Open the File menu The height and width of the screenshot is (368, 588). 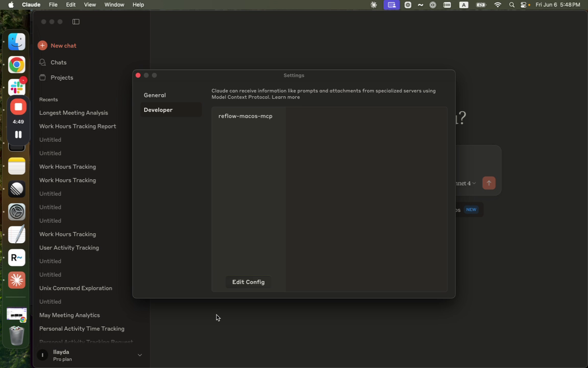(53, 5)
